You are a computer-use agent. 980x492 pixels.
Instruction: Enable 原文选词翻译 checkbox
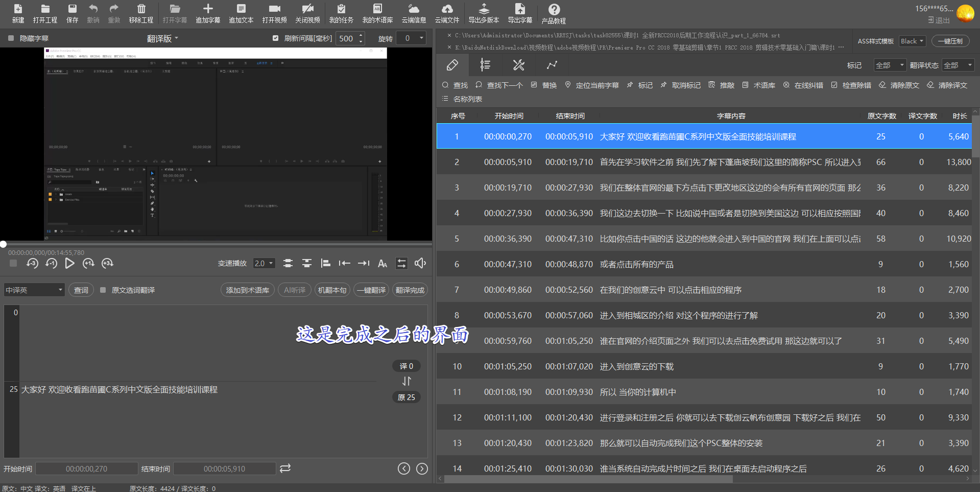(x=103, y=290)
